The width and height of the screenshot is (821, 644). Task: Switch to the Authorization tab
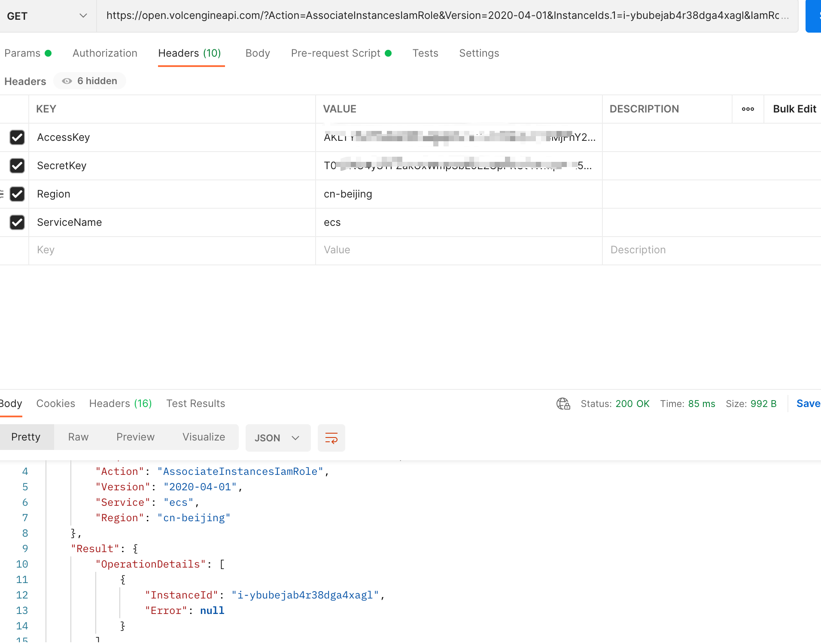(105, 53)
